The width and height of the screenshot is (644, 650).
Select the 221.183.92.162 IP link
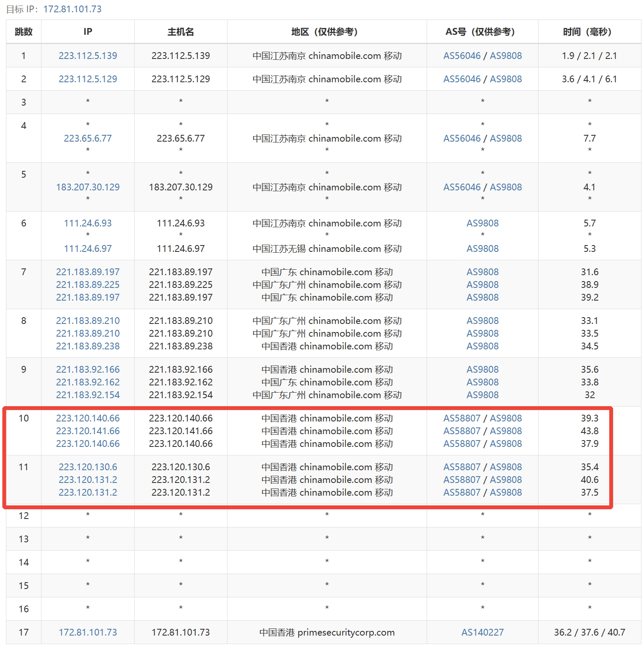point(88,382)
